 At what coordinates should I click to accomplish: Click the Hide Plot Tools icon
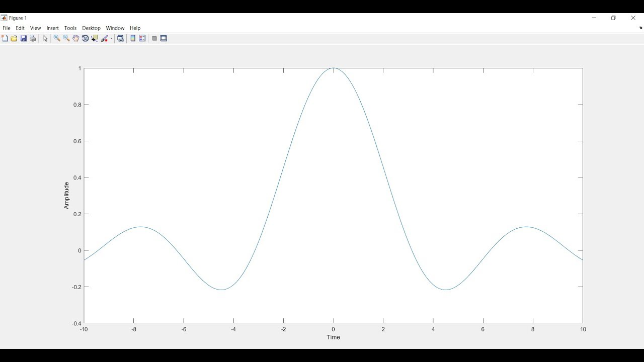coord(154,38)
